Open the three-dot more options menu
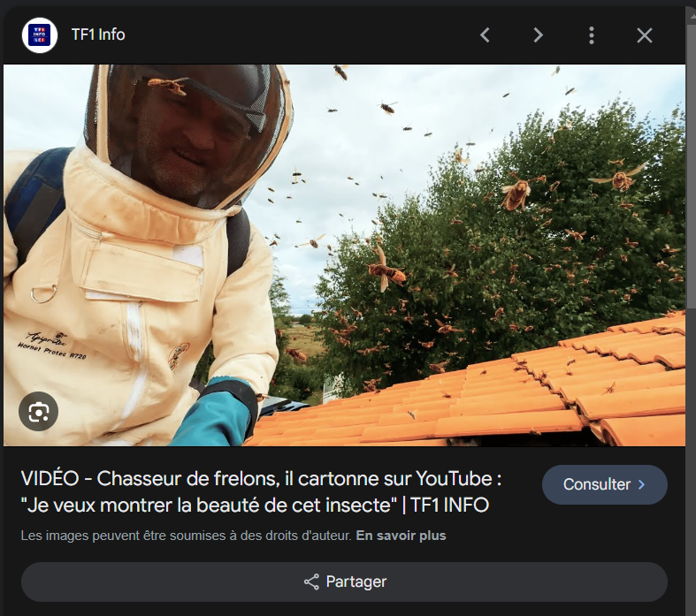 coord(591,35)
